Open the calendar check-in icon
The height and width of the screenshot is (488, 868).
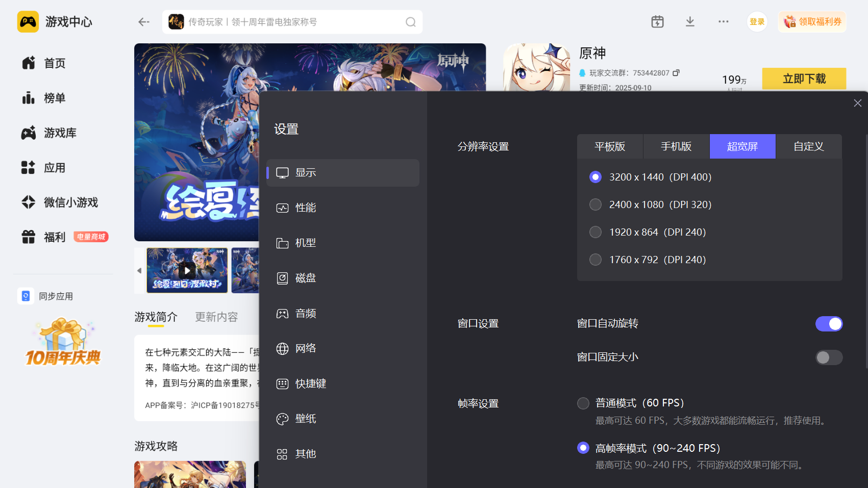coord(657,21)
